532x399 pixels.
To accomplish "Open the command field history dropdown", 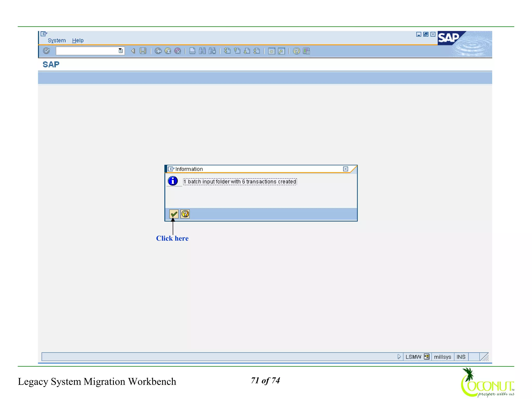I will pos(121,51).
